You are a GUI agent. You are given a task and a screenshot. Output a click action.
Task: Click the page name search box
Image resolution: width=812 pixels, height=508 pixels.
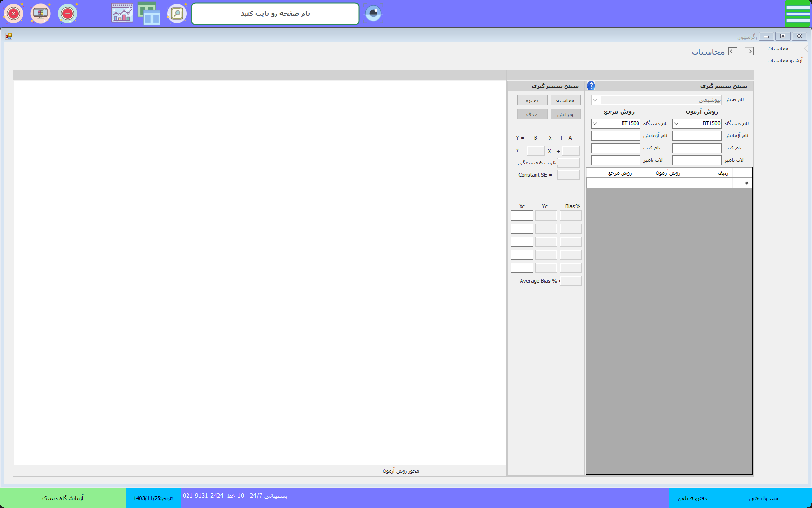tap(275, 14)
